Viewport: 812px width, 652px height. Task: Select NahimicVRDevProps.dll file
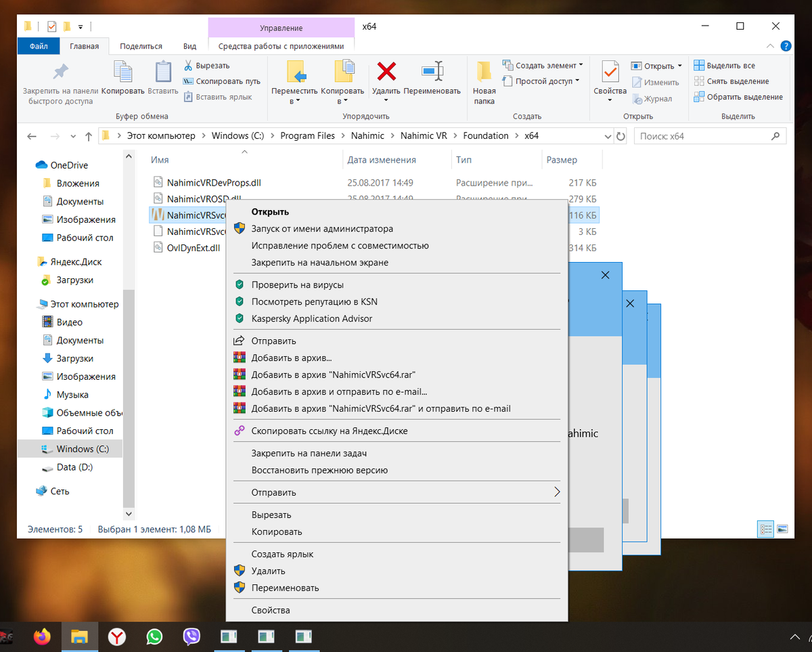[x=213, y=182]
